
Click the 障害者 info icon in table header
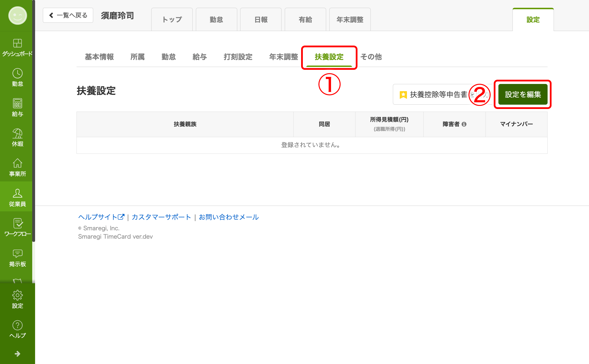point(464,124)
